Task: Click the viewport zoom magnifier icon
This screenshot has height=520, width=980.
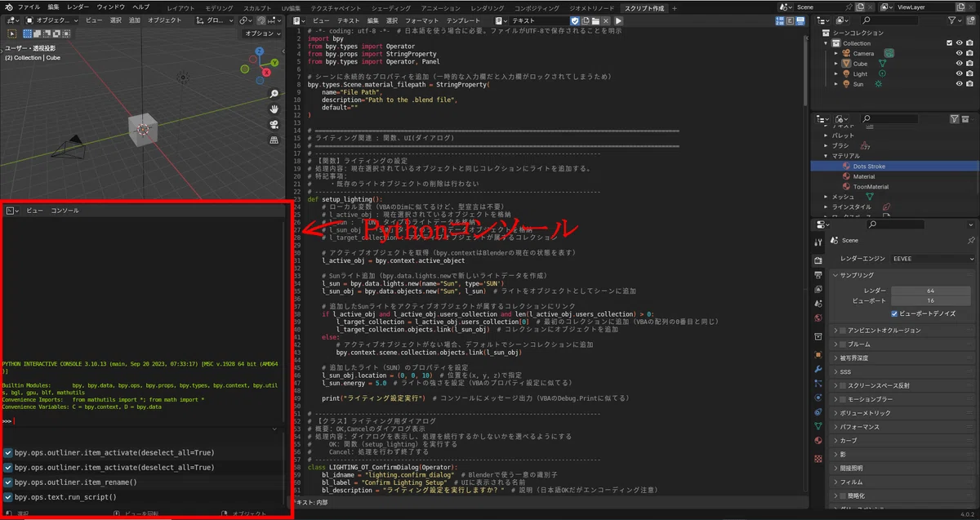Action: point(274,93)
